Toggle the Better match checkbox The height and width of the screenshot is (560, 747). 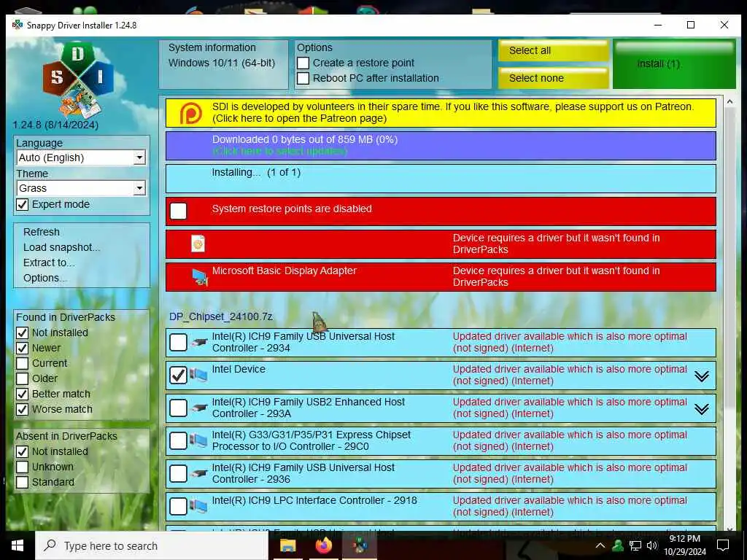pos(23,394)
